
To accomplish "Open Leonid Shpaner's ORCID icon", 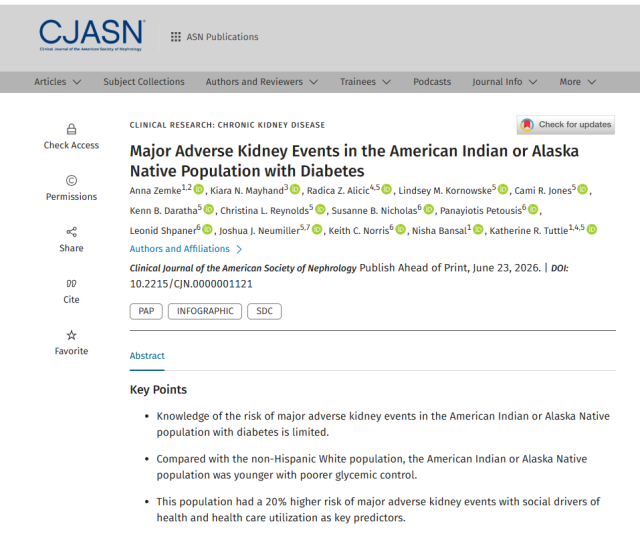I will click(207, 229).
